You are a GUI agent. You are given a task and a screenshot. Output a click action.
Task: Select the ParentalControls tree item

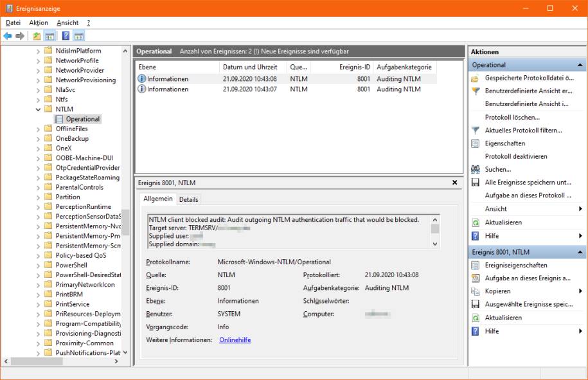click(79, 187)
